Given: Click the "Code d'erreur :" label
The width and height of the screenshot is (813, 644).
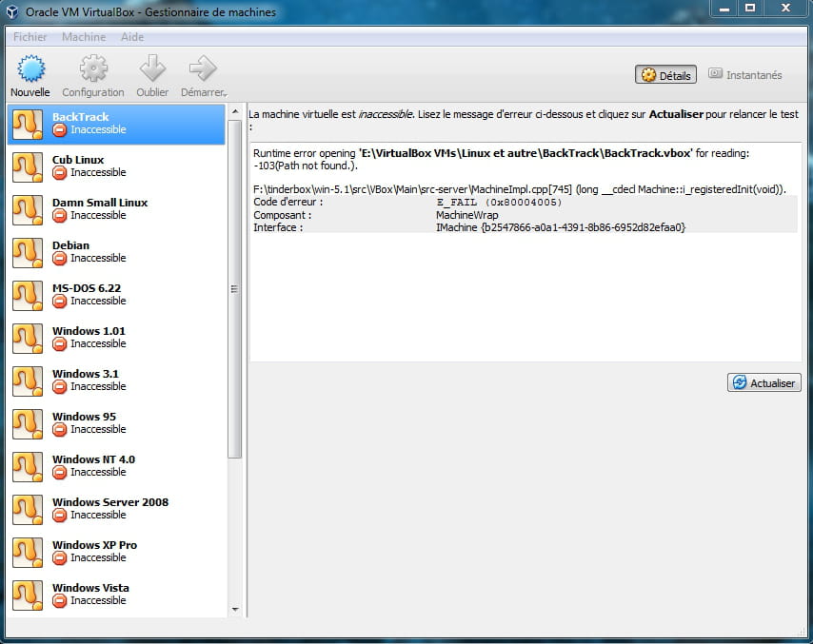Looking at the screenshot, I should coord(288,202).
